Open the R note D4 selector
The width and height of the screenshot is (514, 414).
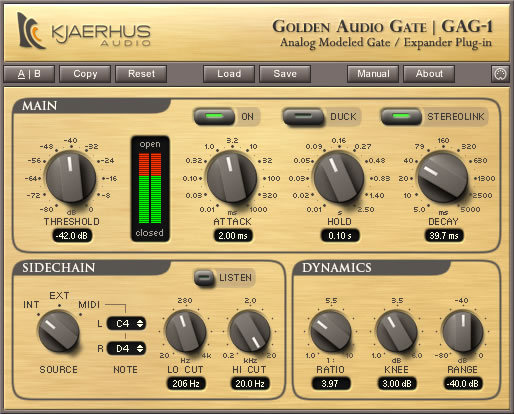pyautogui.click(x=126, y=349)
